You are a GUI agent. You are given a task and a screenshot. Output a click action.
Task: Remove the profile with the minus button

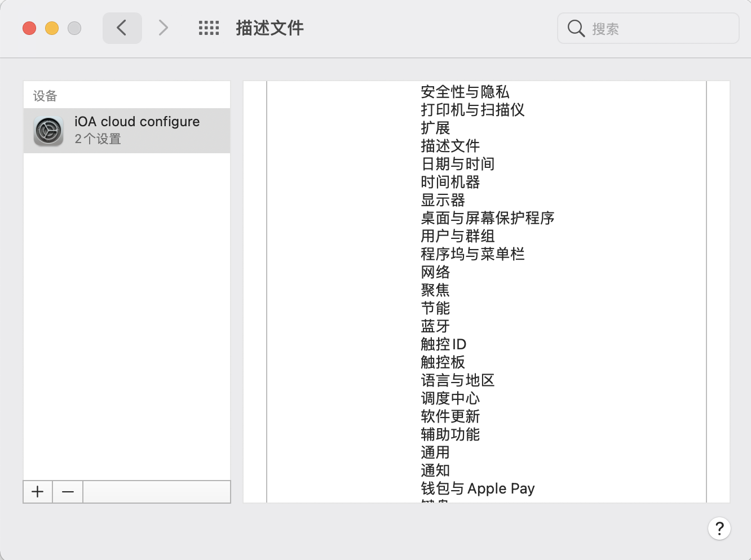pyautogui.click(x=68, y=492)
